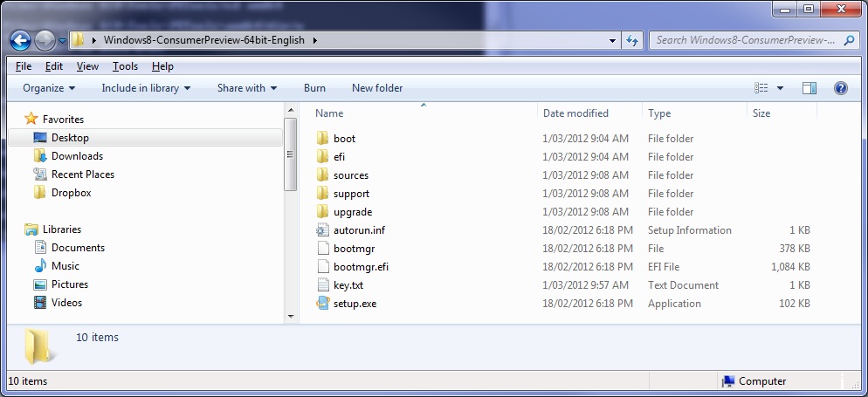The width and height of the screenshot is (868, 397).
Task: Select the bootmgr.efi file icon
Action: pos(323,266)
